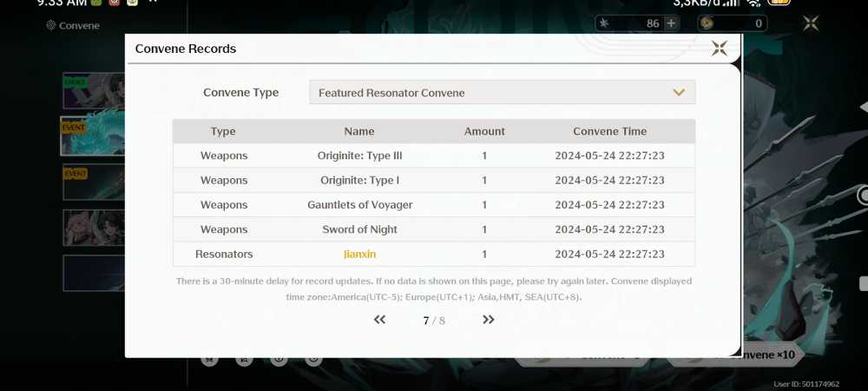Click the Convene Time column header
868x391 pixels.
coord(609,131)
